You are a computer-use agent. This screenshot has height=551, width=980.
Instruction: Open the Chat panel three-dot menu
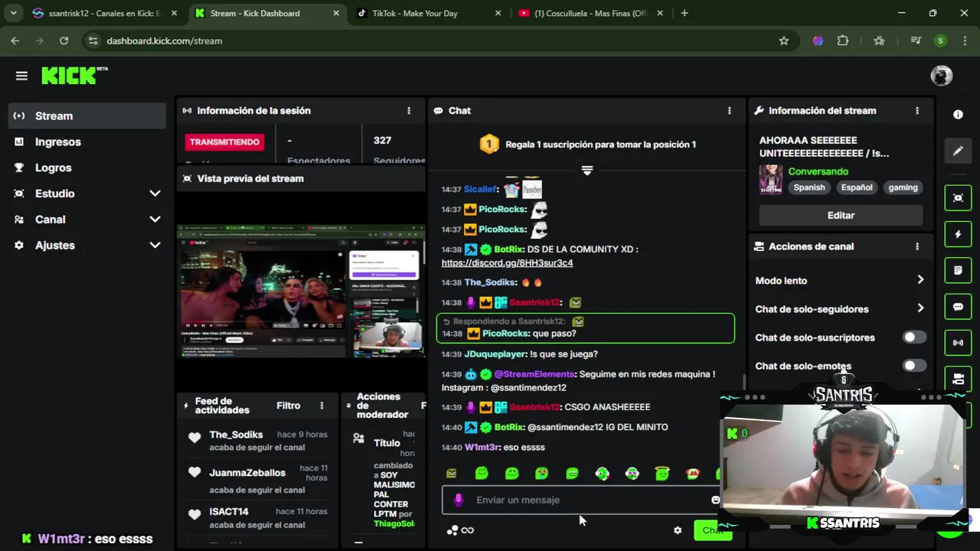click(x=729, y=110)
